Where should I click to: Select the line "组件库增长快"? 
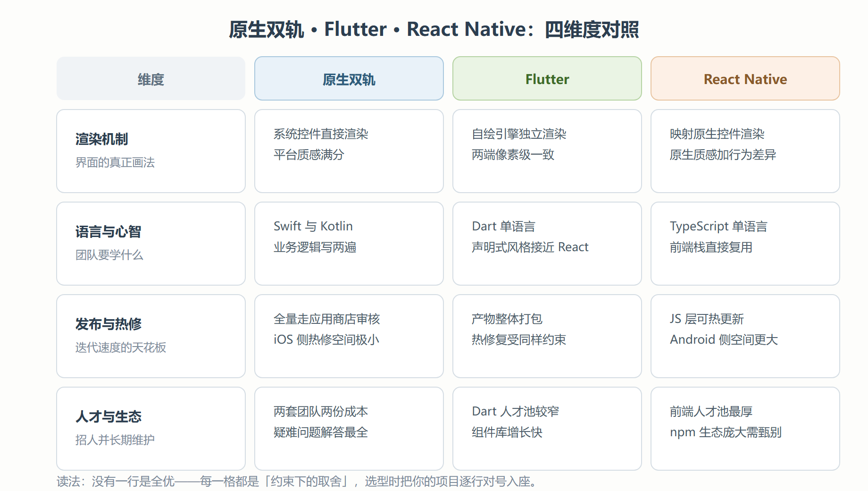(507, 432)
